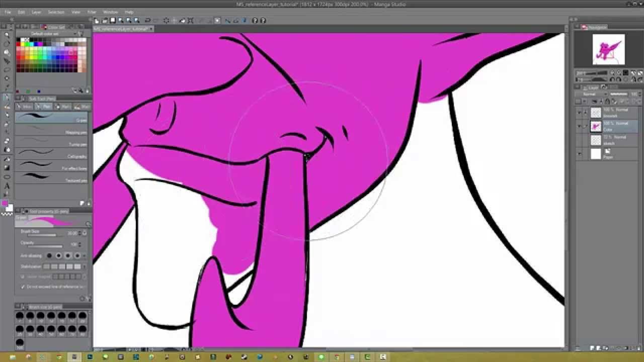This screenshot has height=362, width=644.
Task: Pick a red swatch from the Color Set
Action: (17, 44)
